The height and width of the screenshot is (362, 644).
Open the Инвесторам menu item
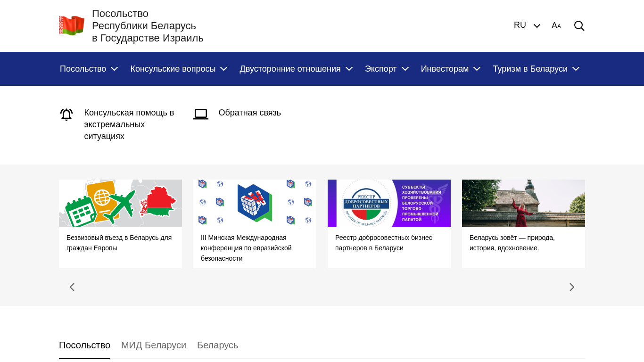point(450,69)
